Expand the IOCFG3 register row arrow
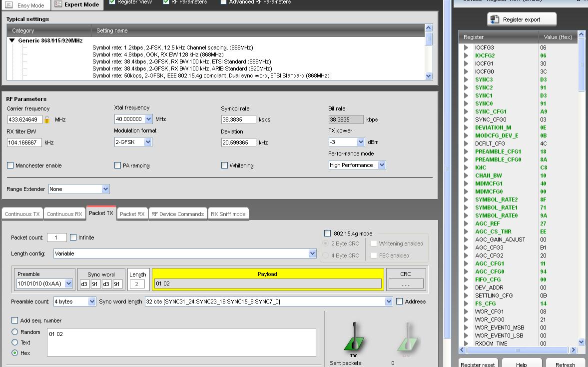Viewport: 588px width, 367px height. point(466,47)
